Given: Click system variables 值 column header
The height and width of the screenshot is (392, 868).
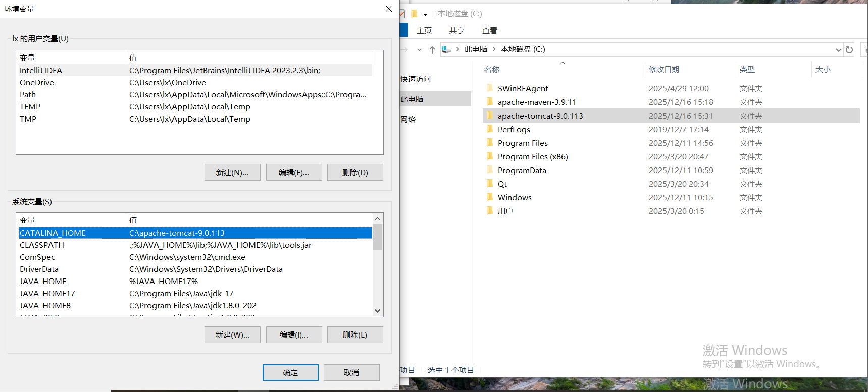Looking at the screenshot, I should click(x=249, y=220).
